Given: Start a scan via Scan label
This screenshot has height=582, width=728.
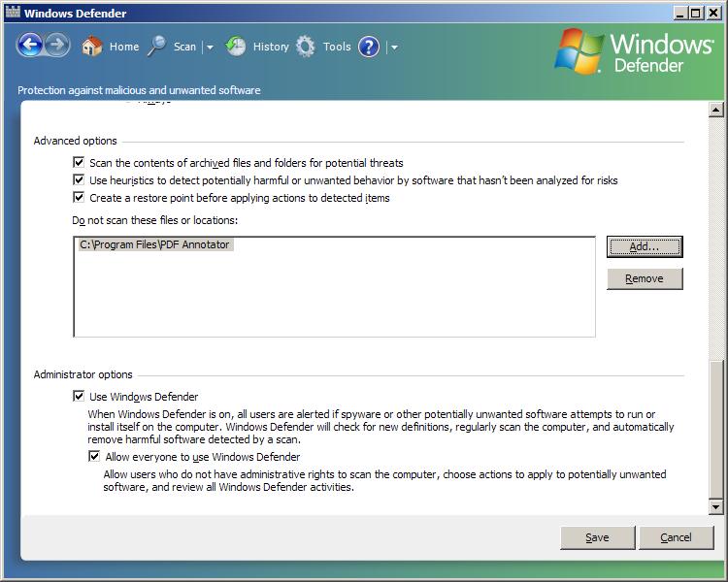Looking at the screenshot, I should [x=184, y=47].
